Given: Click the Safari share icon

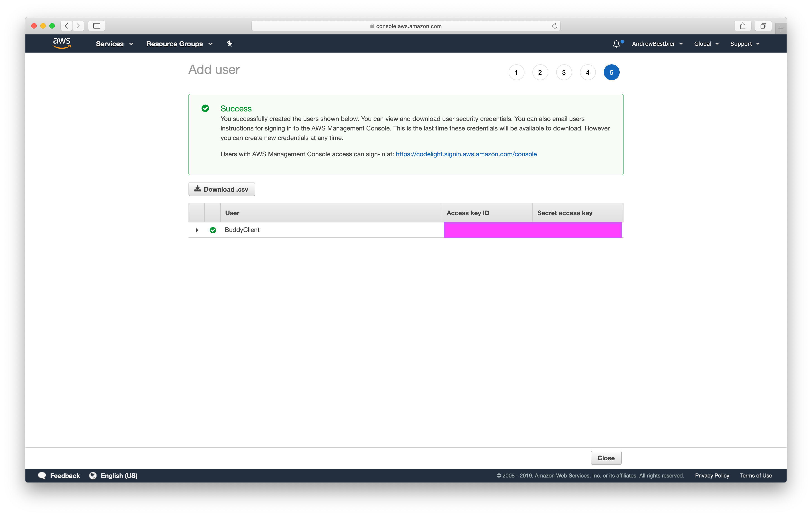Looking at the screenshot, I should click(x=742, y=26).
